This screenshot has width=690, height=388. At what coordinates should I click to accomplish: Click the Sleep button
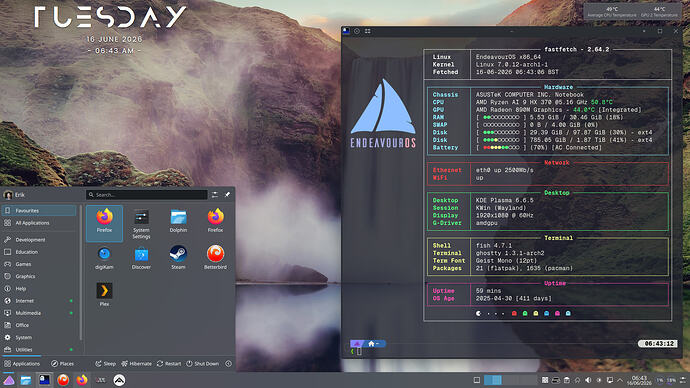coord(105,364)
